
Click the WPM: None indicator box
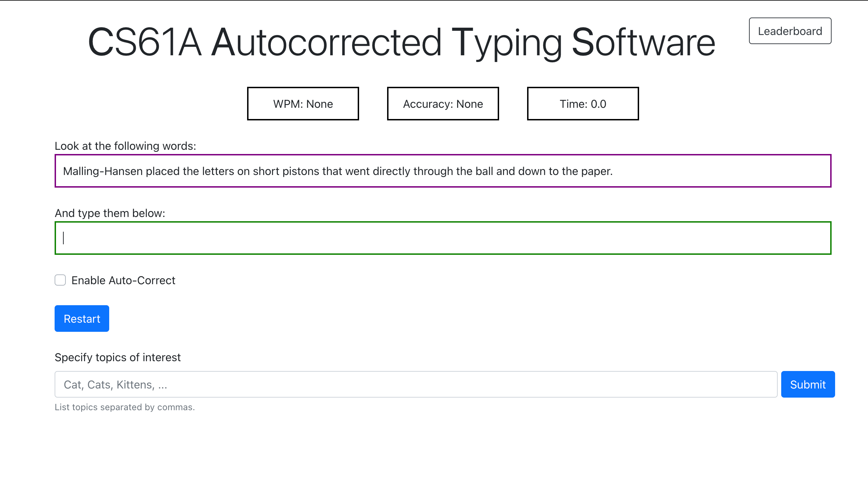pos(303,103)
